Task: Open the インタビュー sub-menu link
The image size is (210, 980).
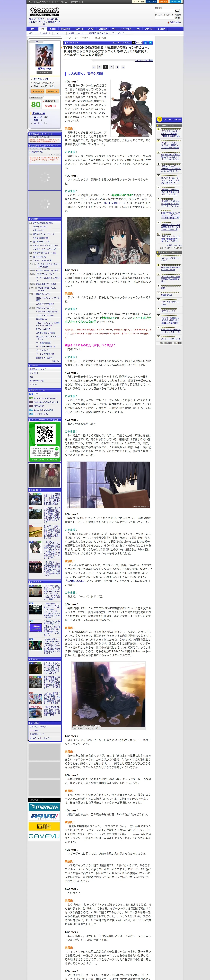Action: [60, 33]
